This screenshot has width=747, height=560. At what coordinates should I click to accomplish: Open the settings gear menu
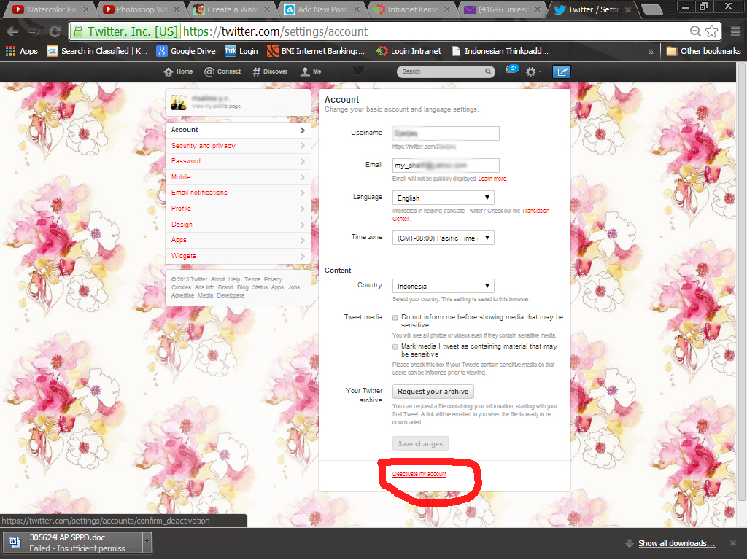[533, 71]
